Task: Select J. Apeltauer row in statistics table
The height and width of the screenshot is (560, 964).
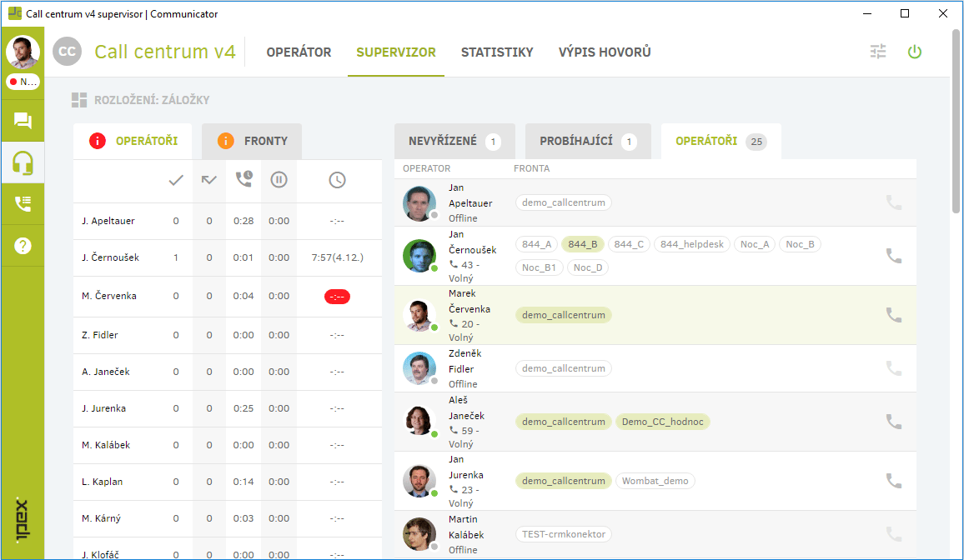Action: 228,221
